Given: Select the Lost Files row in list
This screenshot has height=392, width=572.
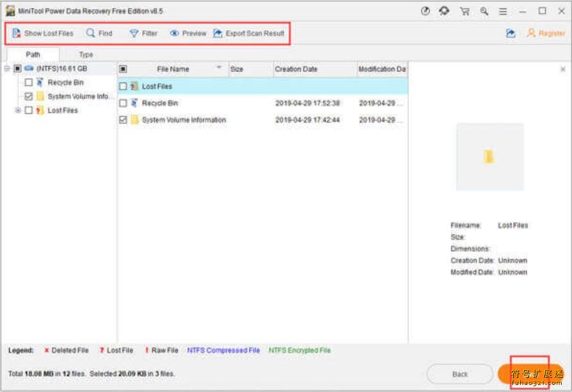Looking at the screenshot, I should click(263, 86).
